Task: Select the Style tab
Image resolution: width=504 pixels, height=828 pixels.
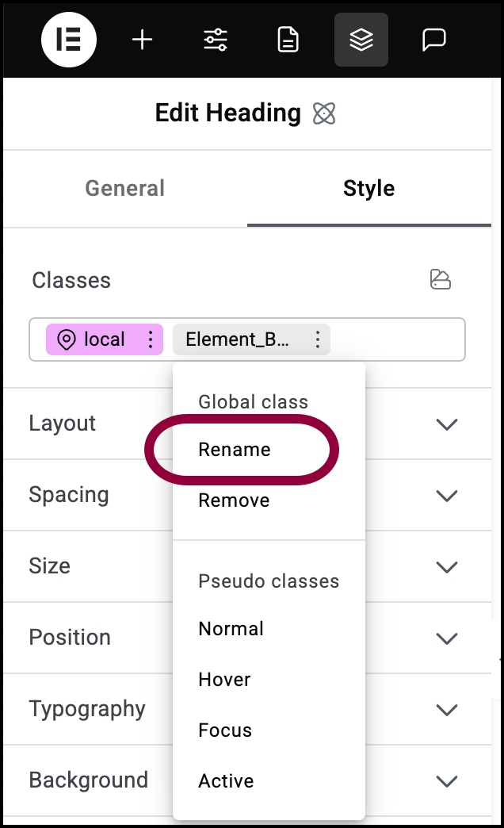Action: coord(369,189)
